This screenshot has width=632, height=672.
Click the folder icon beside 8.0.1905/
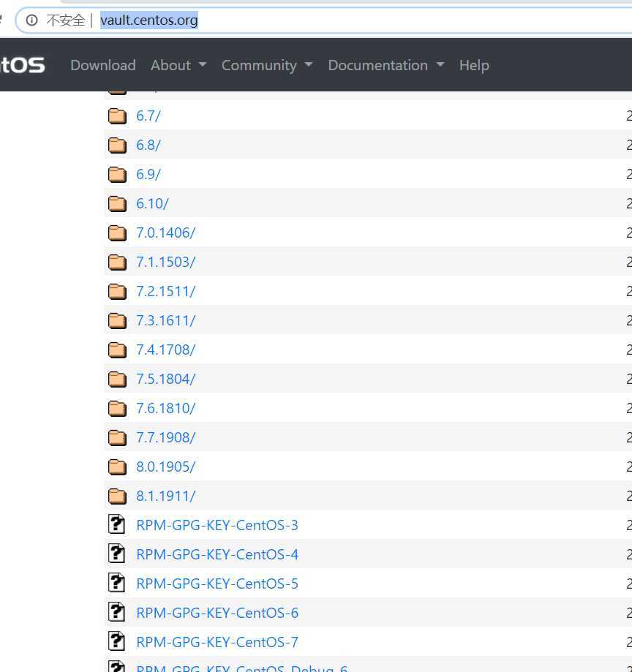(x=117, y=467)
